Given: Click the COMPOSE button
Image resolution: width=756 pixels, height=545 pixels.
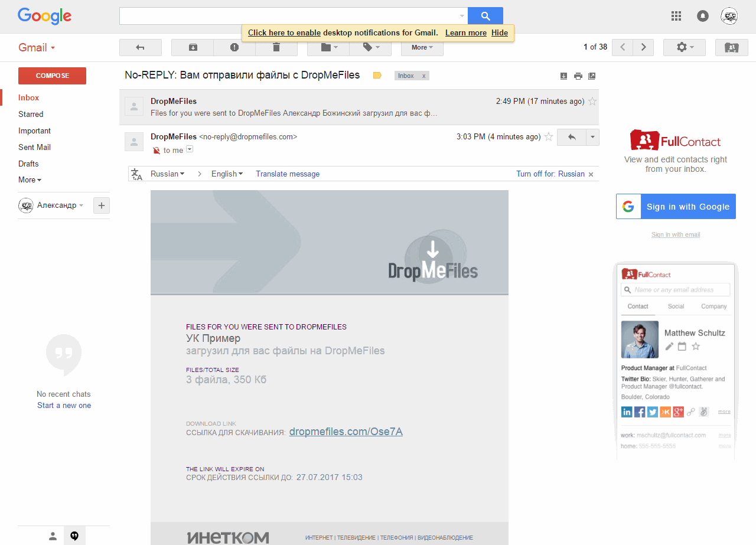Looking at the screenshot, I should click(x=52, y=76).
